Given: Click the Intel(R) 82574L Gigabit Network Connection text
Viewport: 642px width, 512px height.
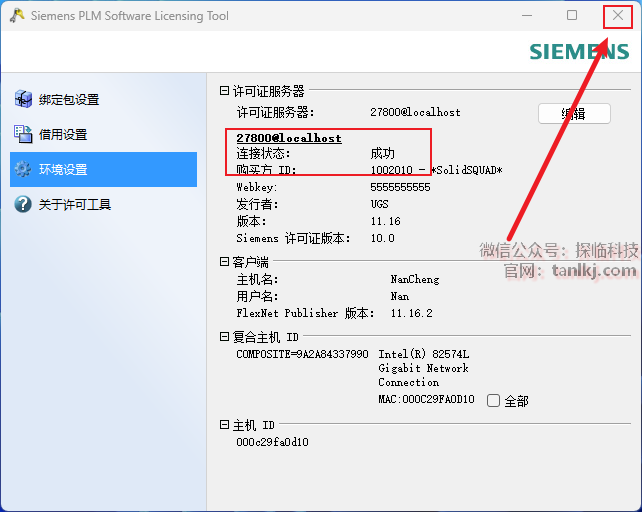Looking at the screenshot, I should (423, 368).
